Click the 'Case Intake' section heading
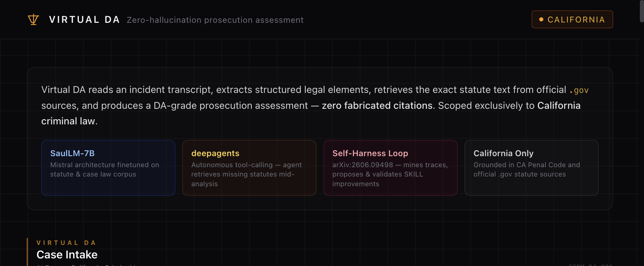Image resolution: width=644 pixels, height=266 pixels. point(67,255)
